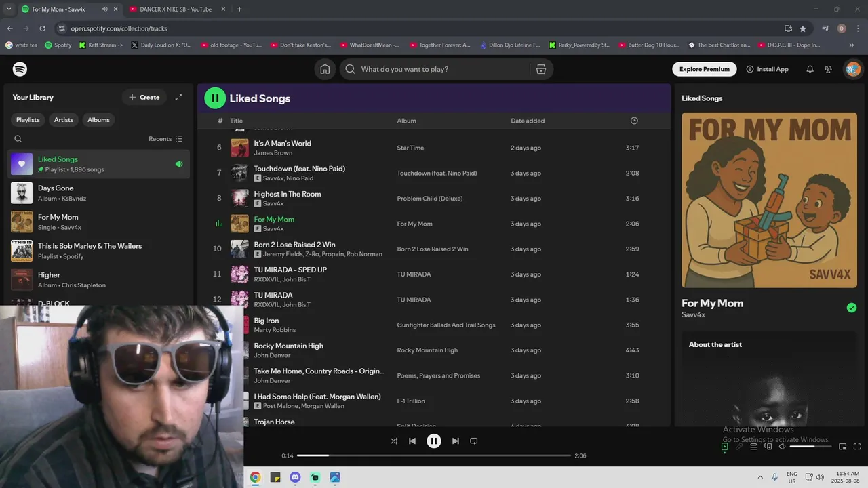Open the Problem Child (Deluxe) album link

click(429, 199)
